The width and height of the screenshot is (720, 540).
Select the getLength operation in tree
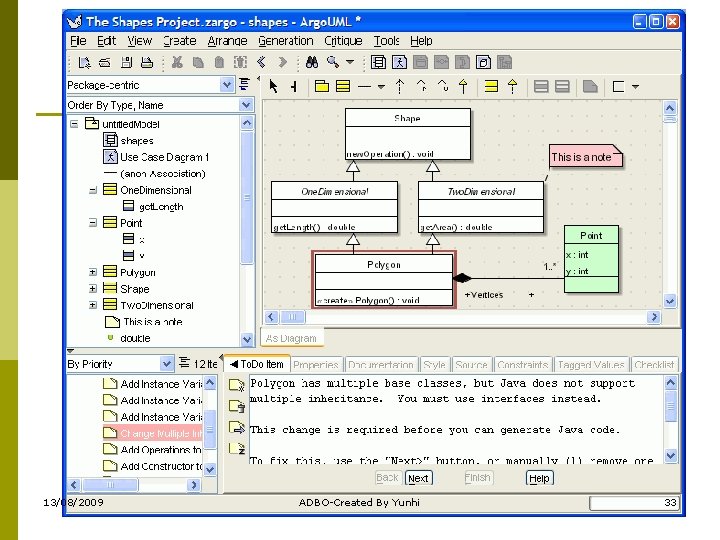coord(153,207)
